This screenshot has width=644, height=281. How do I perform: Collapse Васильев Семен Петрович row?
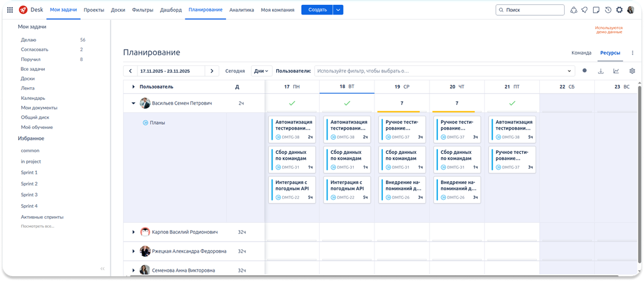[134, 104]
